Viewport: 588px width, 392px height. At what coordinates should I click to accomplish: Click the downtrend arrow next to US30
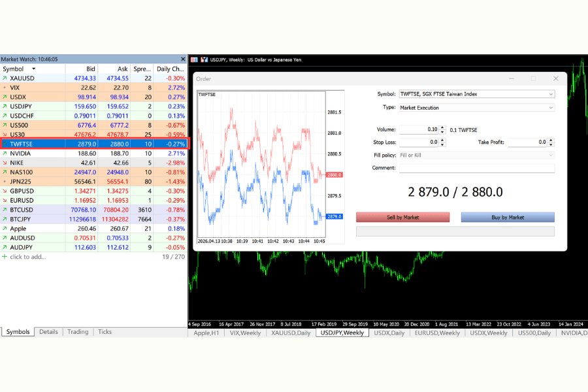pos(5,134)
